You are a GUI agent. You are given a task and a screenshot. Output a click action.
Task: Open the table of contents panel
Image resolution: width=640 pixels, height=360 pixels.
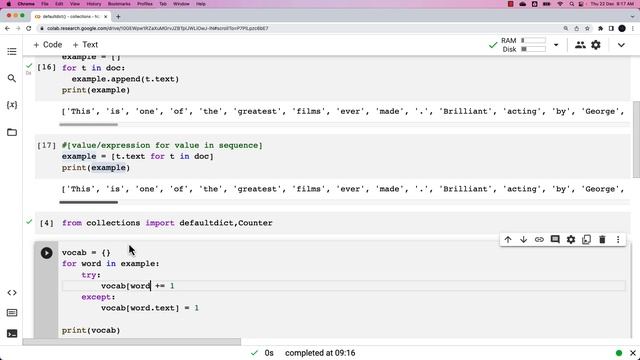click(x=12, y=51)
